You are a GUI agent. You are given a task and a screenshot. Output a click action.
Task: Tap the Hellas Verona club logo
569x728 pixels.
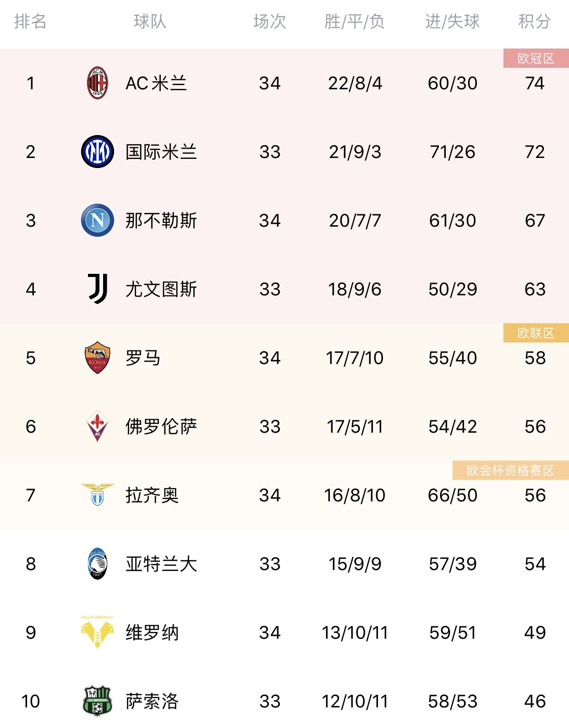coord(97,632)
